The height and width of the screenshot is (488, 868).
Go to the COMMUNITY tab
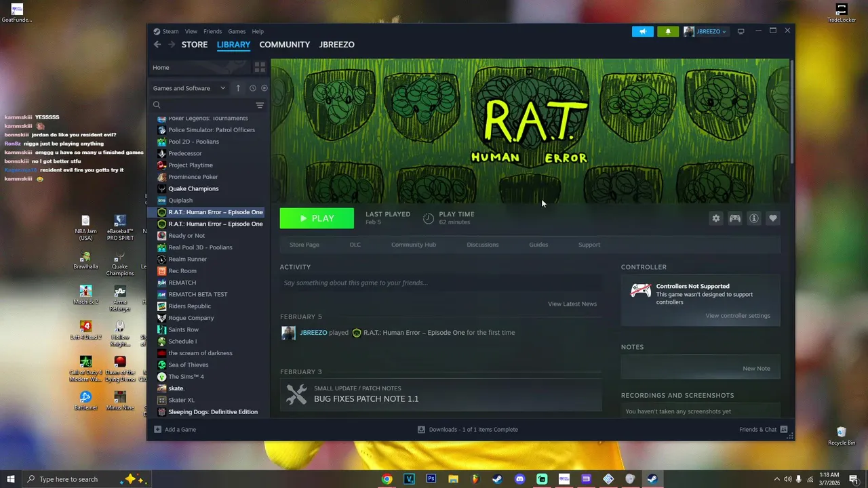pyautogui.click(x=285, y=45)
